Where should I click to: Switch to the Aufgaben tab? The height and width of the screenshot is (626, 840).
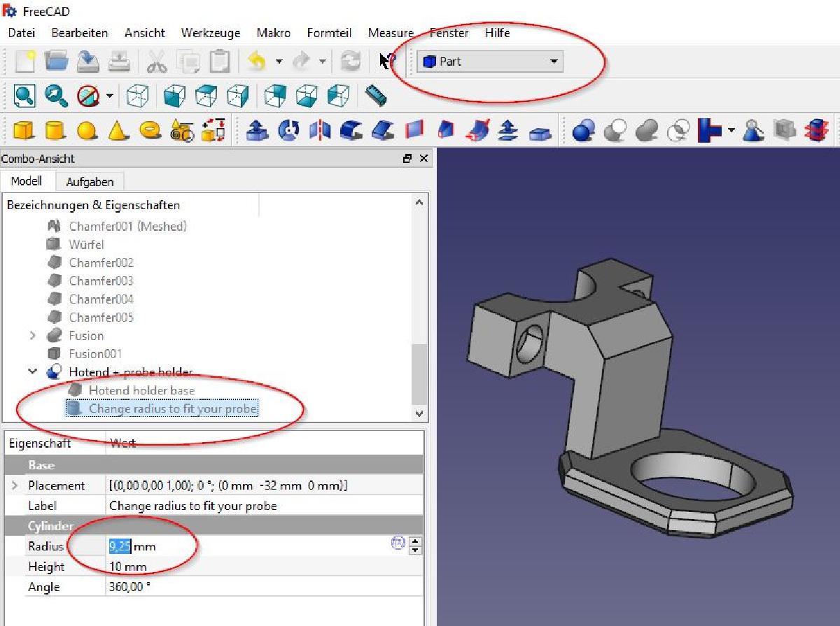click(x=90, y=181)
